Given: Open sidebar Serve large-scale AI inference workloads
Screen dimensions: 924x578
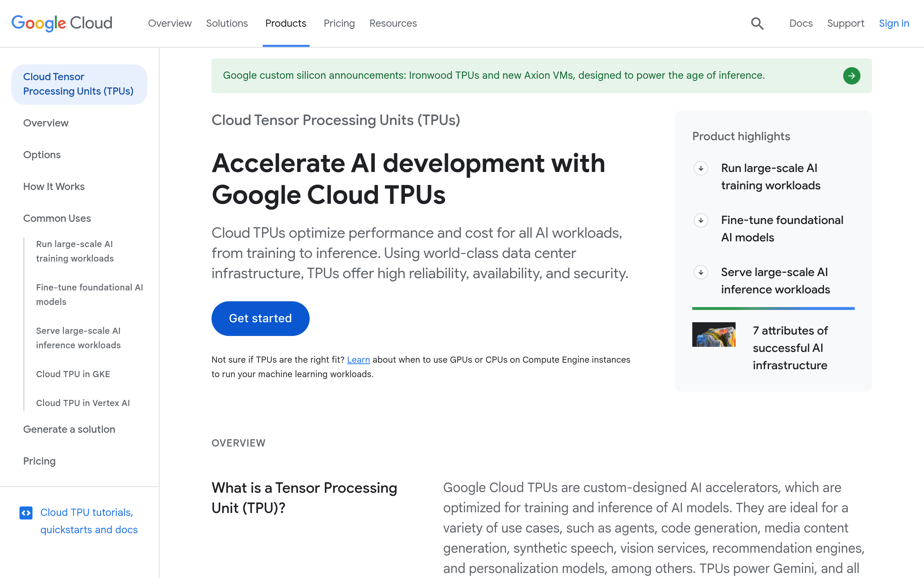Looking at the screenshot, I should tap(78, 338).
